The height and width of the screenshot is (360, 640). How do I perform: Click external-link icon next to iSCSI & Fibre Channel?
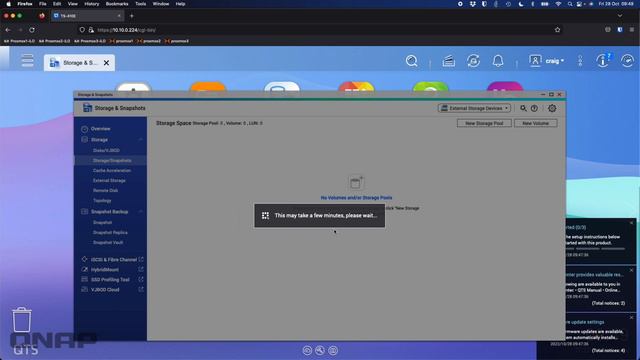[x=141, y=259]
